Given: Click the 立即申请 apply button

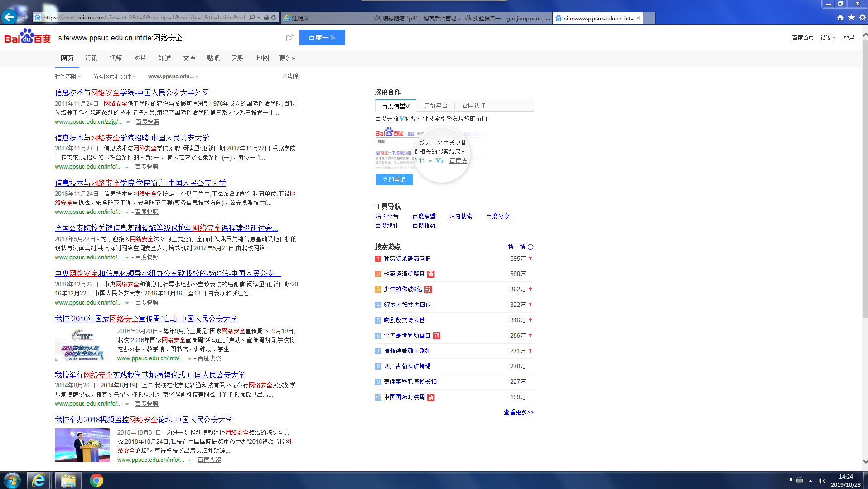Looking at the screenshot, I should click(x=394, y=179).
